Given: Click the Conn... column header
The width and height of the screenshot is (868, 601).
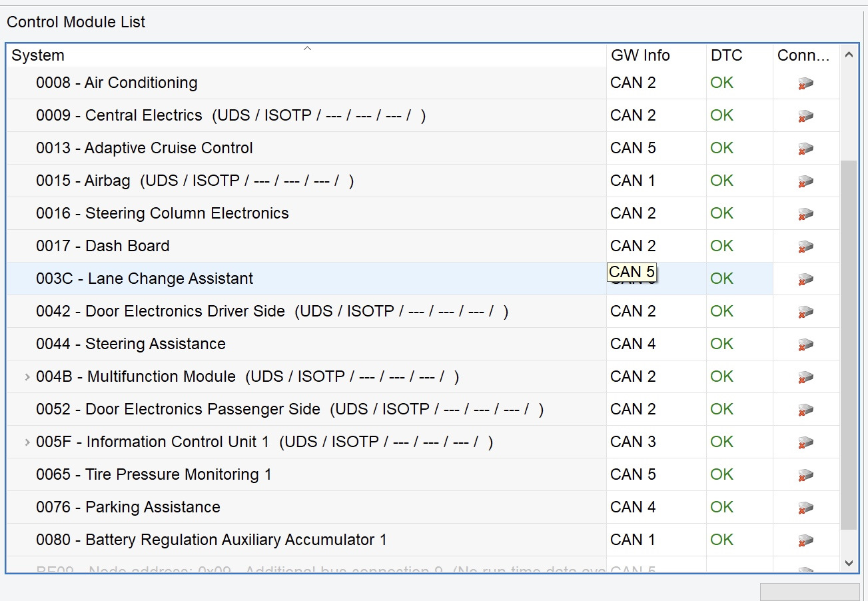Looking at the screenshot, I should [803, 55].
